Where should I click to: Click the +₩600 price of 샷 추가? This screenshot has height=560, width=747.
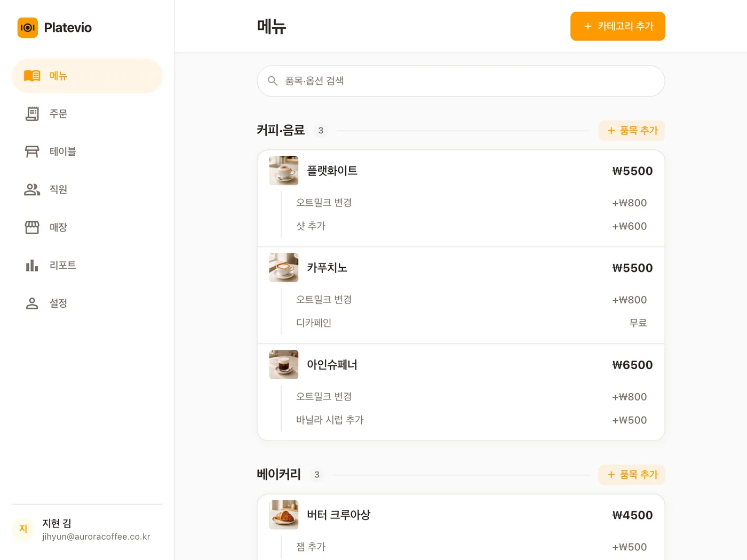pyautogui.click(x=629, y=226)
